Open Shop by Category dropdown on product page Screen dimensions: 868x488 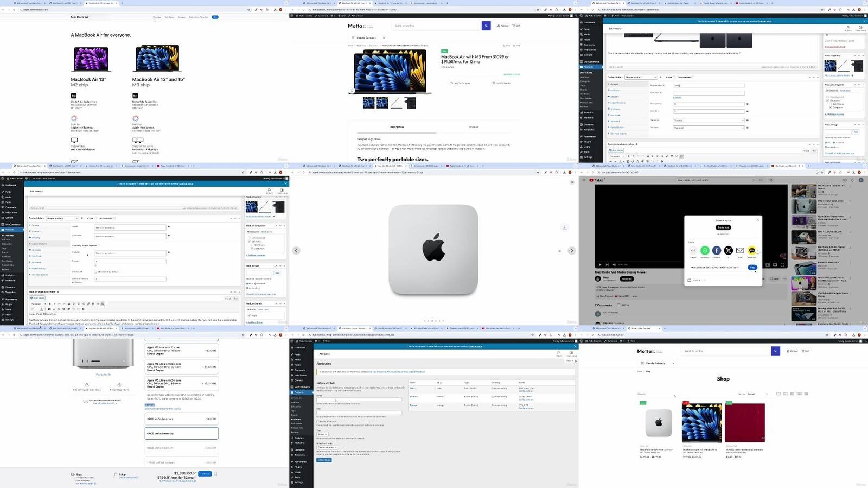pos(368,38)
